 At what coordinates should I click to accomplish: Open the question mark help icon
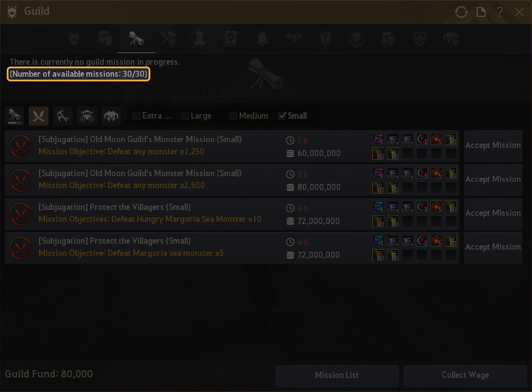500,12
